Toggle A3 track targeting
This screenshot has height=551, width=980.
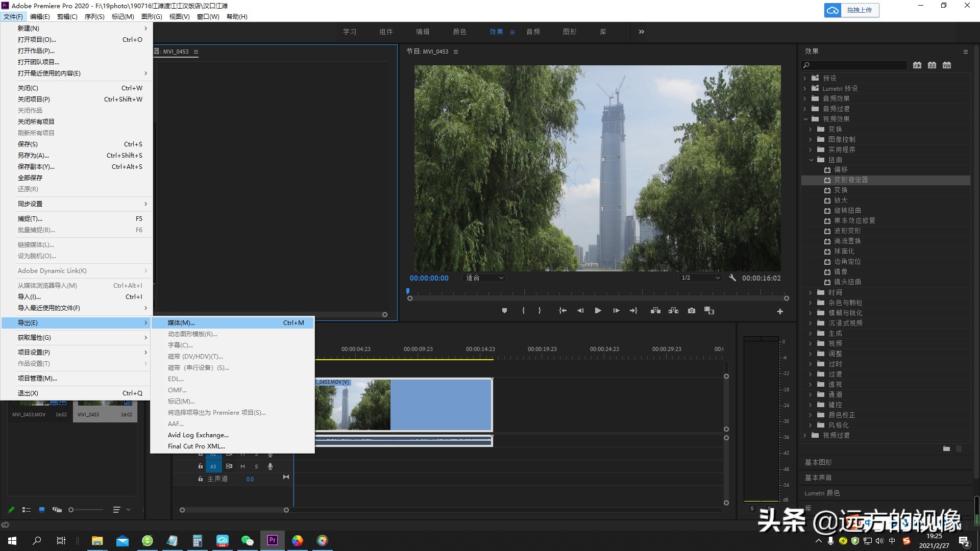213,466
